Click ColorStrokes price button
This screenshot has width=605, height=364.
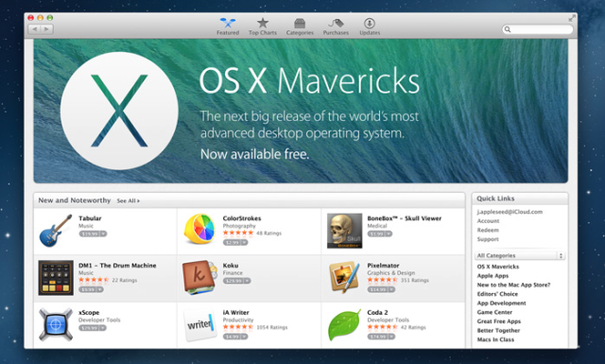pos(233,242)
